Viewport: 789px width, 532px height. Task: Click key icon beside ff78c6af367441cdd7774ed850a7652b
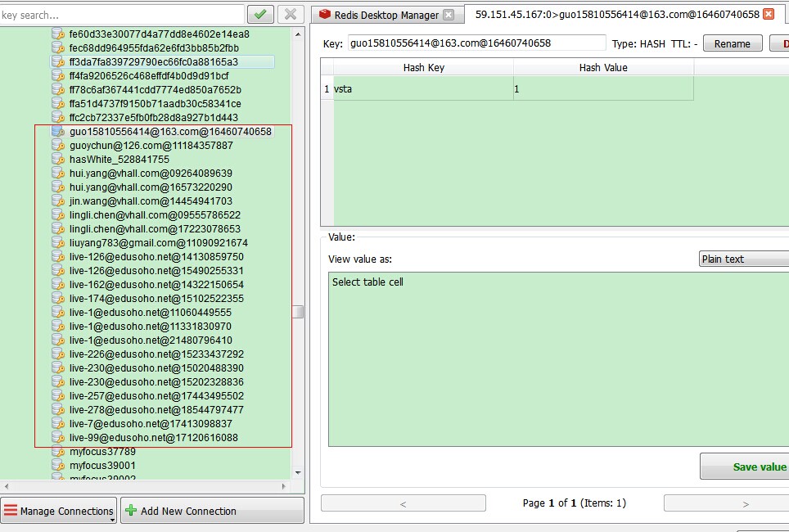click(x=58, y=89)
